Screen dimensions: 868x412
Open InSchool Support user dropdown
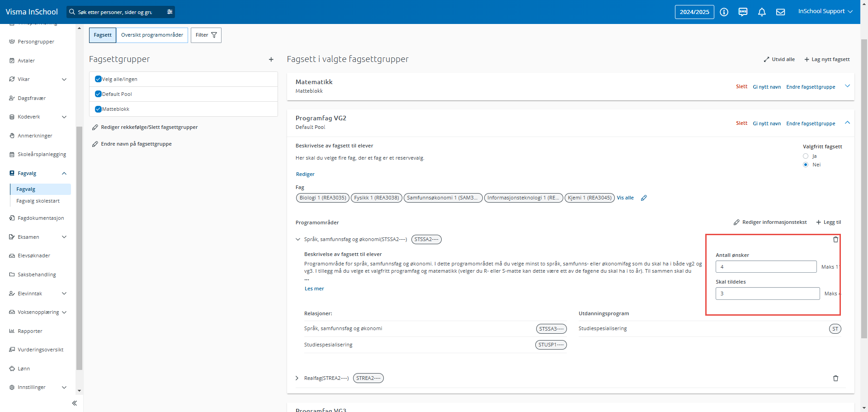tap(825, 11)
